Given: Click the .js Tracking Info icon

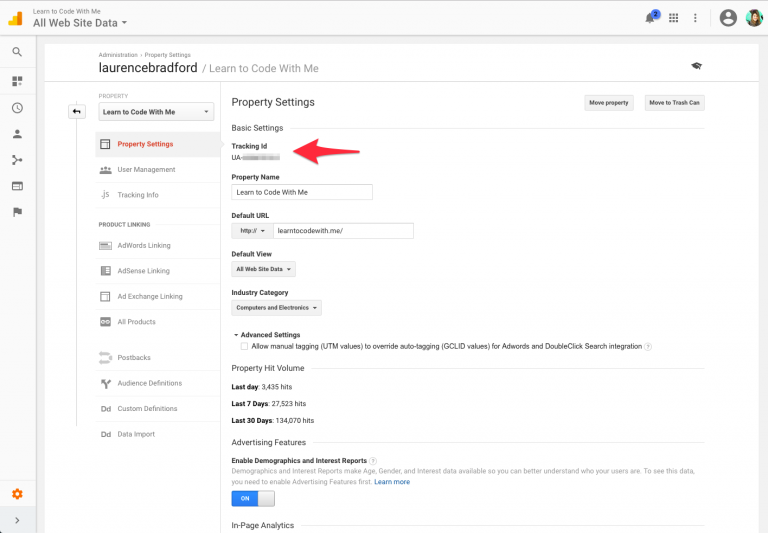Looking at the screenshot, I should point(105,195).
